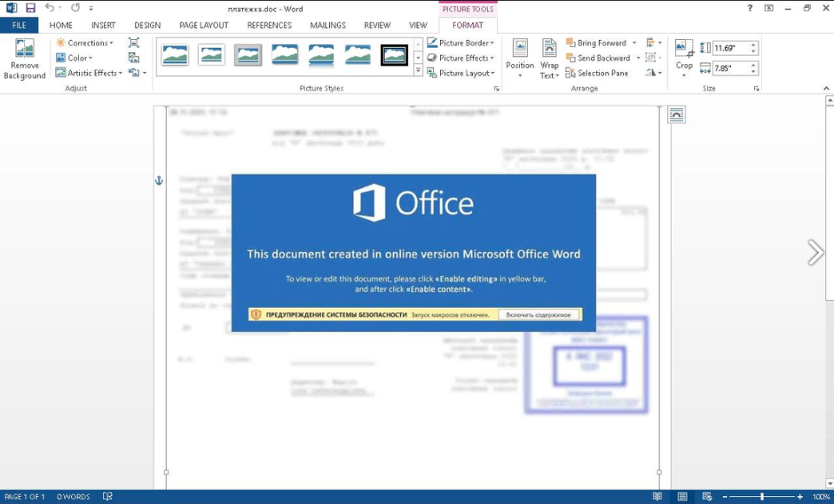Switch to Web Layout view
This screenshot has width=834, height=504.
[x=707, y=497]
